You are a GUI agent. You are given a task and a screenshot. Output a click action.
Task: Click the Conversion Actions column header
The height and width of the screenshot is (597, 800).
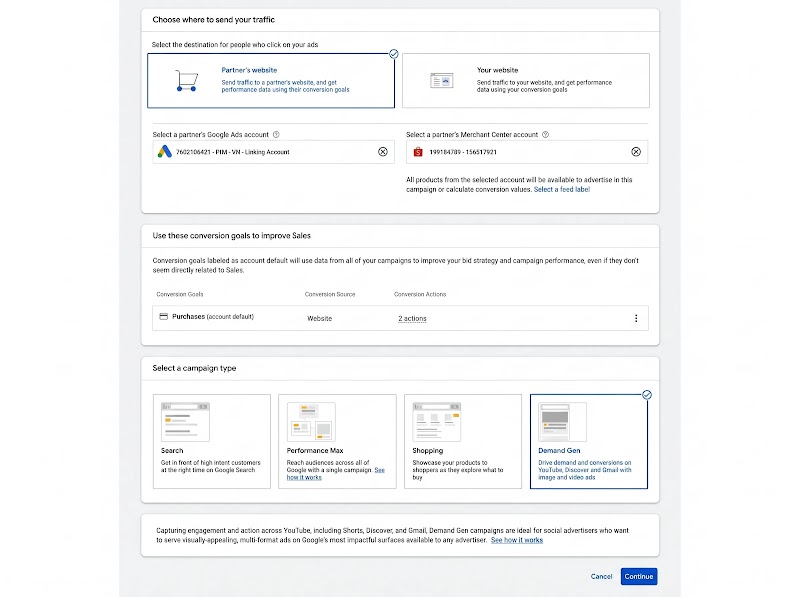click(420, 294)
